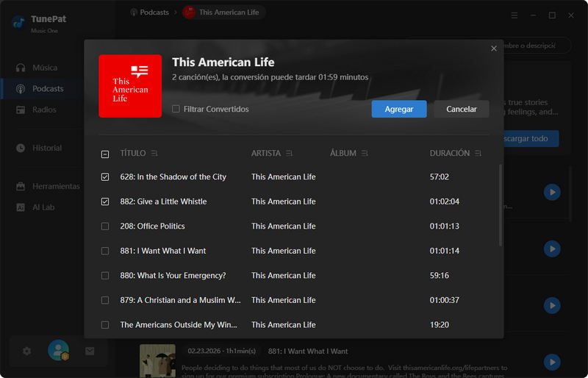
Task: Click the Cancelar button
Action: click(462, 109)
